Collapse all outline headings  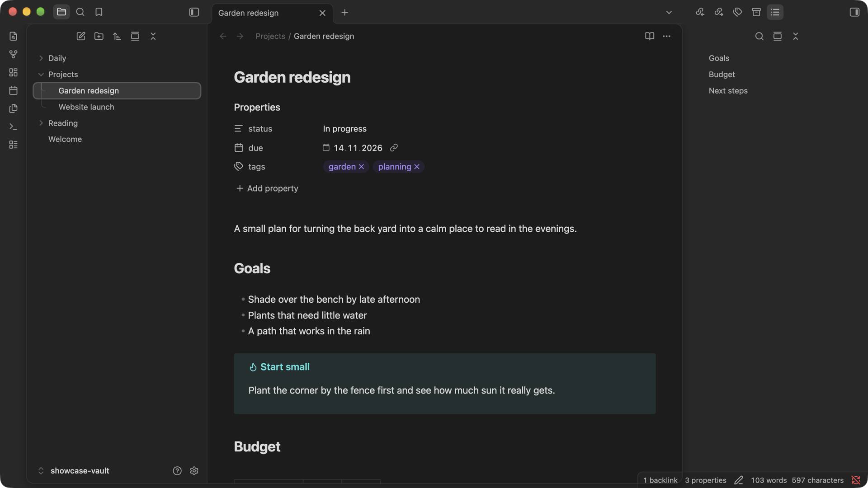796,36
